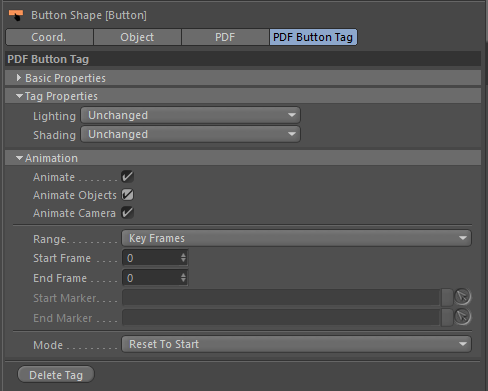This screenshot has height=391, width=488.
Task: Click the Start Marker link field
Action: point(281,297)
